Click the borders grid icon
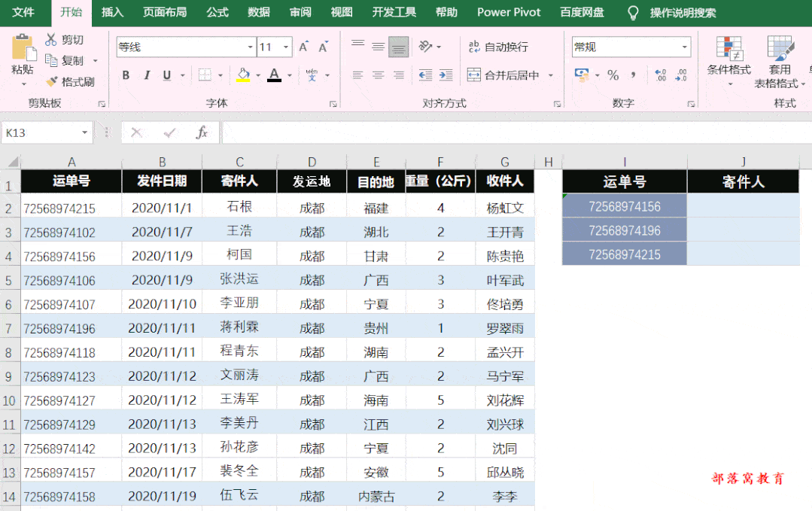 [205, 75]
